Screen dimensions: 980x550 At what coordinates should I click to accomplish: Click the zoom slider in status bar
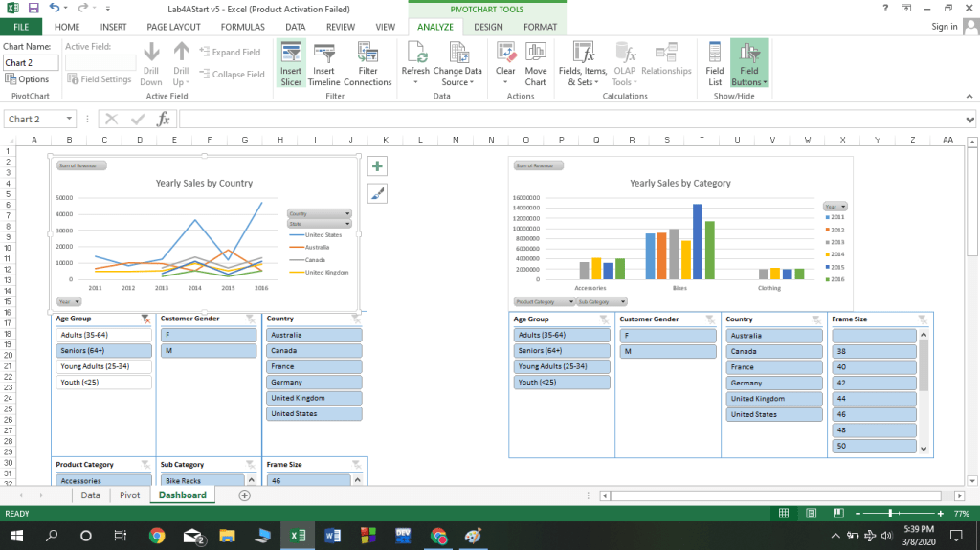click(x=891, y=514)
